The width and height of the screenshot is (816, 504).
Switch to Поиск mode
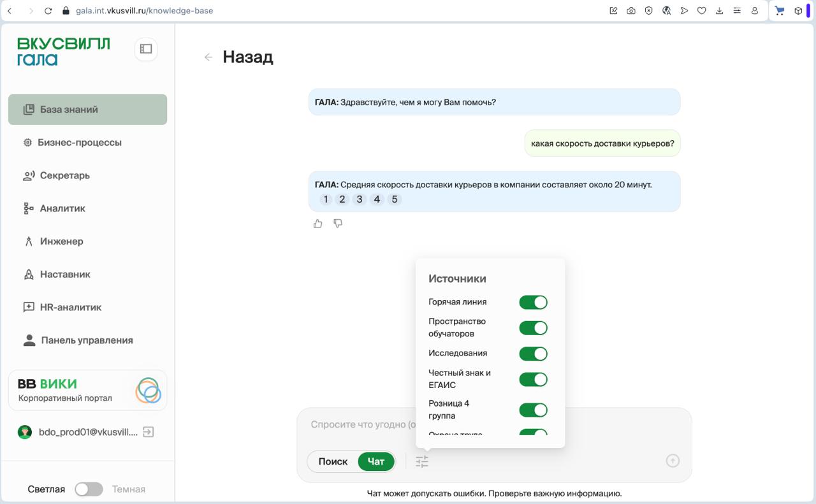point(333,462)
